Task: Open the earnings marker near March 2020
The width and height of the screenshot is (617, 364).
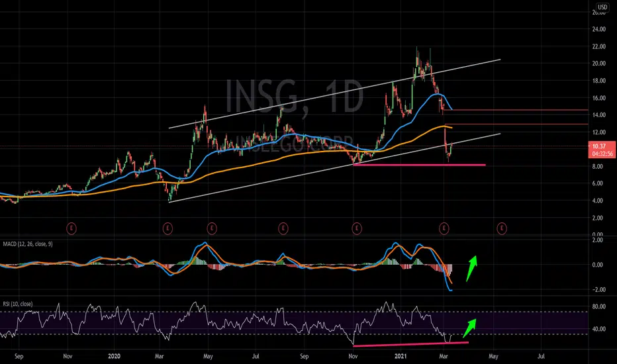Action: (167, 228)
